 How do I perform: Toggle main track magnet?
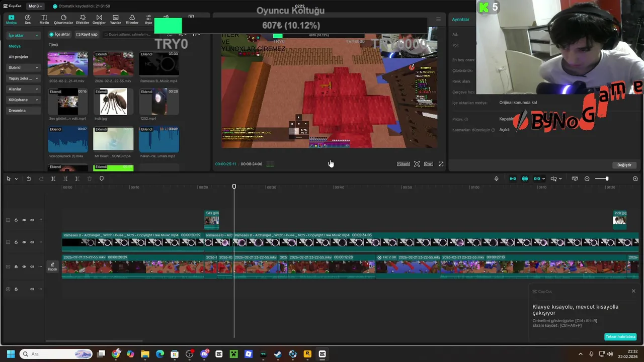tap(513, 179)
